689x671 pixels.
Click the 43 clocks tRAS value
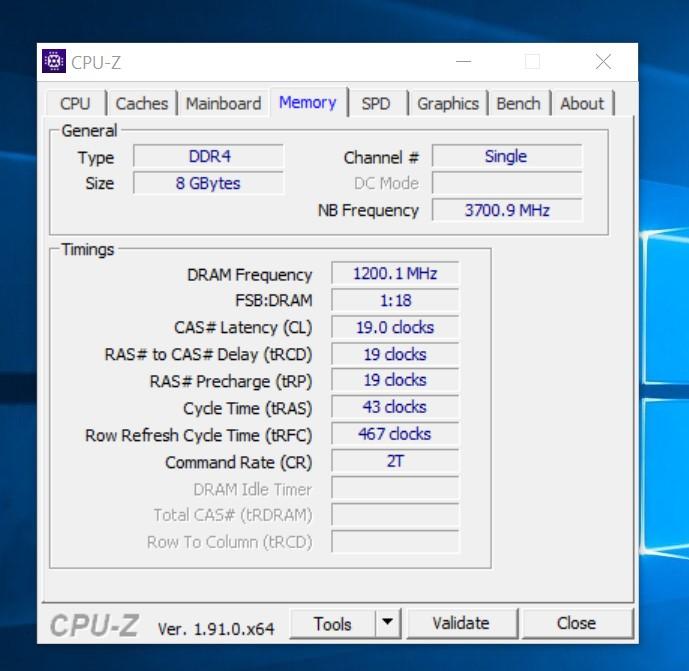click(395, 407)
